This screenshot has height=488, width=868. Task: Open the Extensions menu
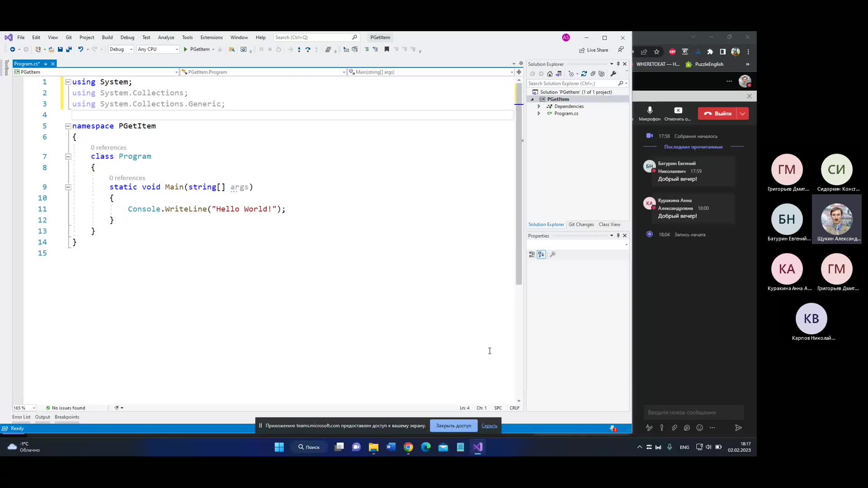click(x=212, y=38)
